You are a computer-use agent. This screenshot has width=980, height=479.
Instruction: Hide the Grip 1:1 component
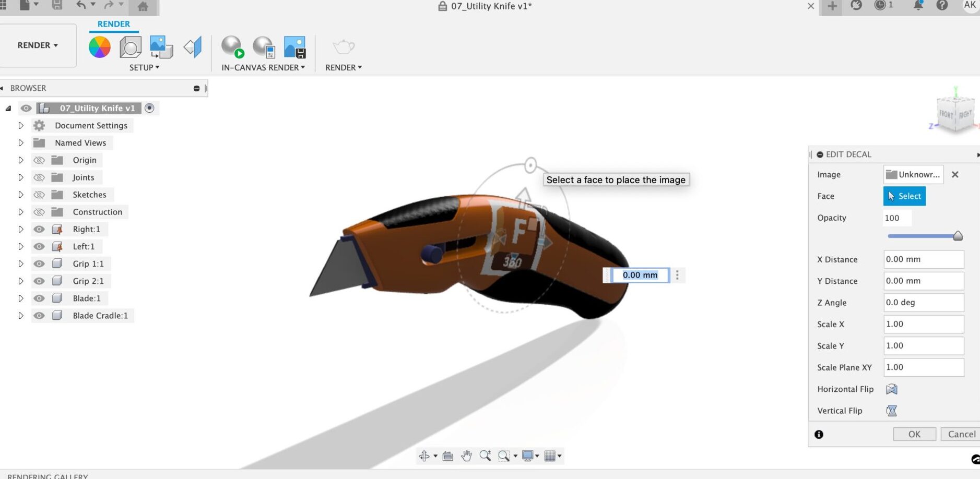pos(39,264)
